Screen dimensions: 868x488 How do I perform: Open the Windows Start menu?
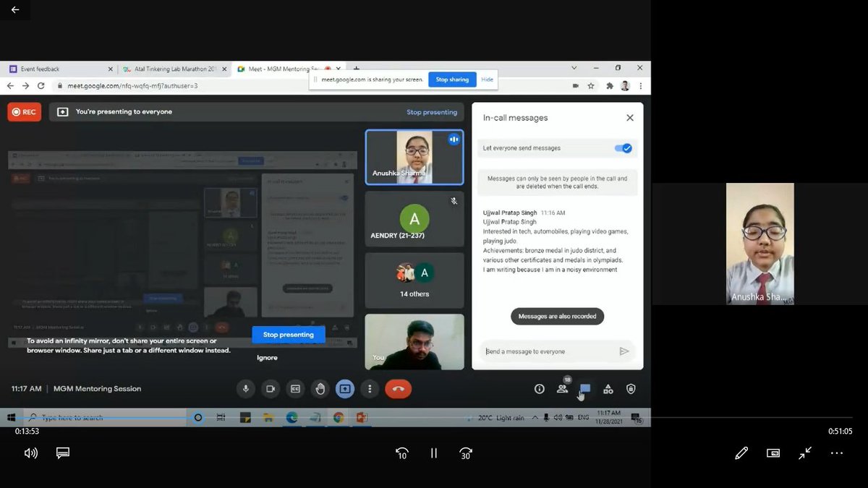click(x=11, y=417)
